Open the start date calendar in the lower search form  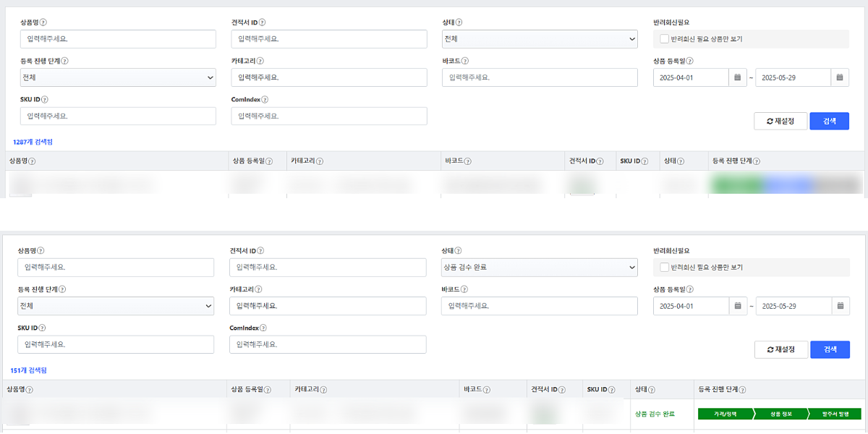(x=737, y=306)
